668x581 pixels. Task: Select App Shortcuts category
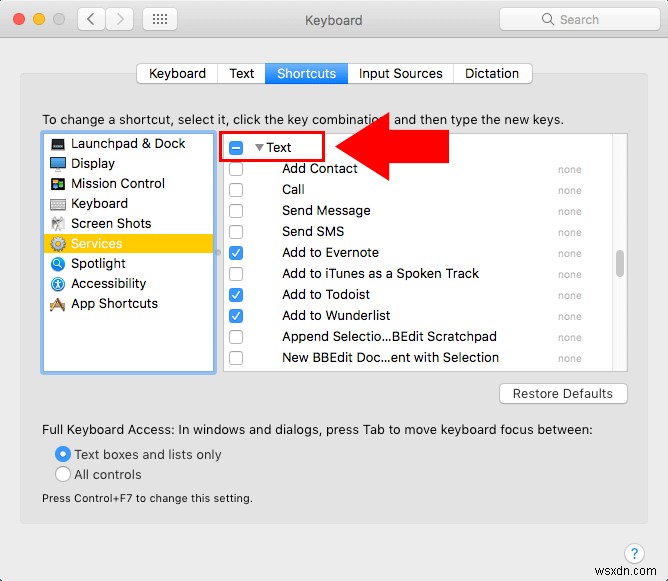(x=128, y=304)
